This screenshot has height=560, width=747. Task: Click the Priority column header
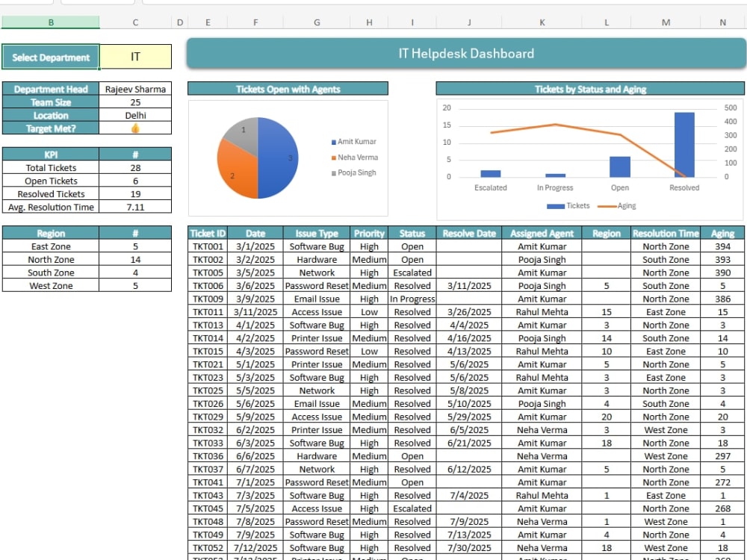click(369, 233)
